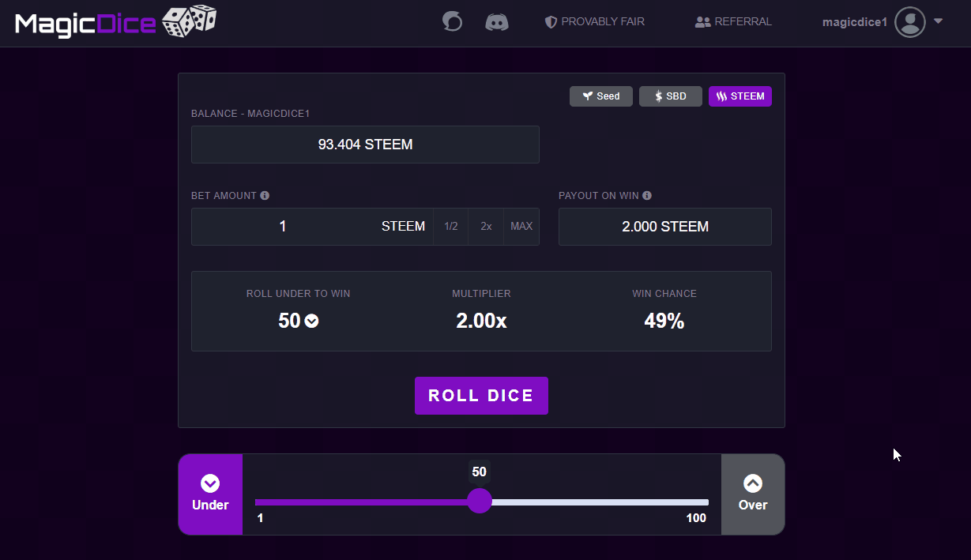The height and width of the screenshot is (560, 971).
Task: Open the Steem chat icon link
Action: coord(452,22)
